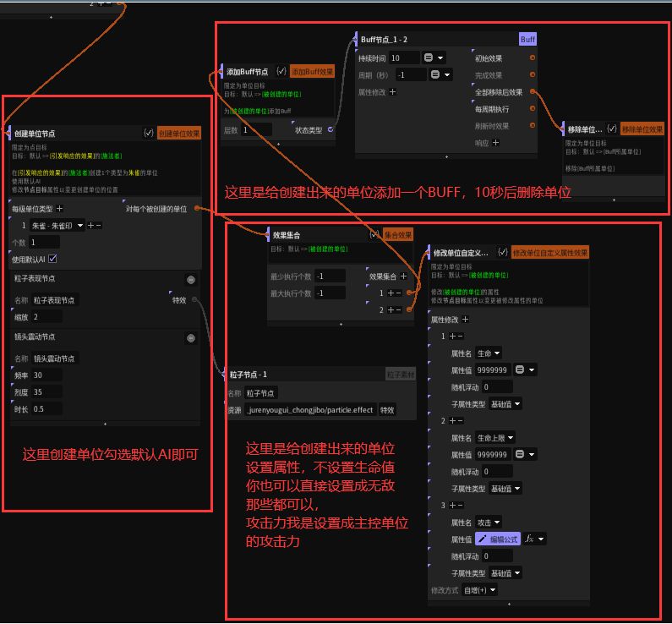This screenshot has width=672, height=624.
Task: Click the 初始效果 output port
Action: [533, 57]
